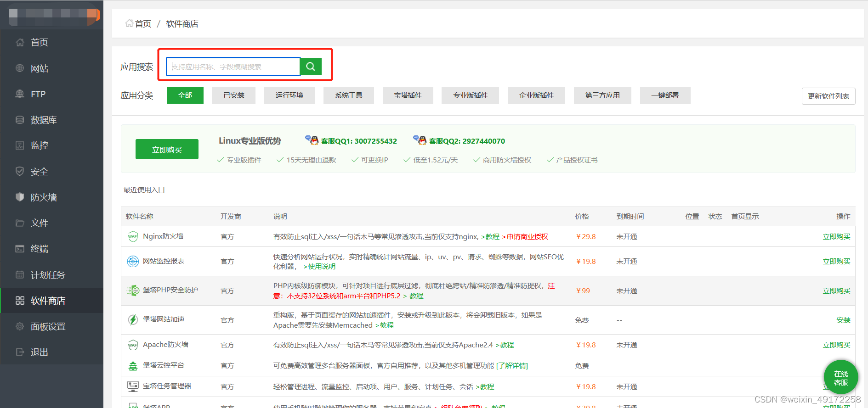Click 立即购买 link for Nginx防火墙
The width and height of the screenshot is (868, 408).
click(836, 237)
